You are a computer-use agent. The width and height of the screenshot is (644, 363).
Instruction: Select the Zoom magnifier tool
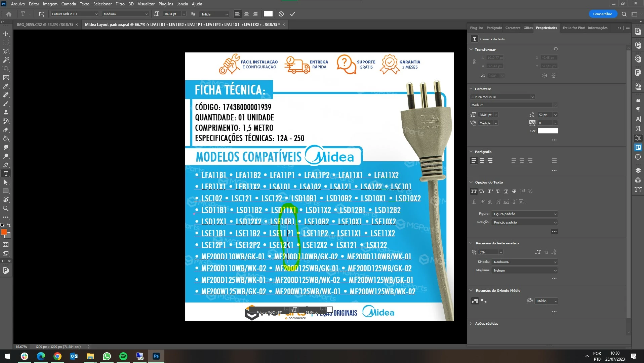coord(6,209)
